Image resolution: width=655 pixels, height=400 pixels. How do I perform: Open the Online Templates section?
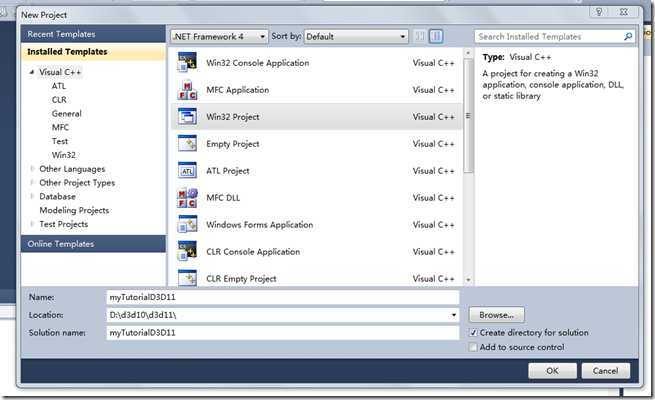click(x=93, y=244)
